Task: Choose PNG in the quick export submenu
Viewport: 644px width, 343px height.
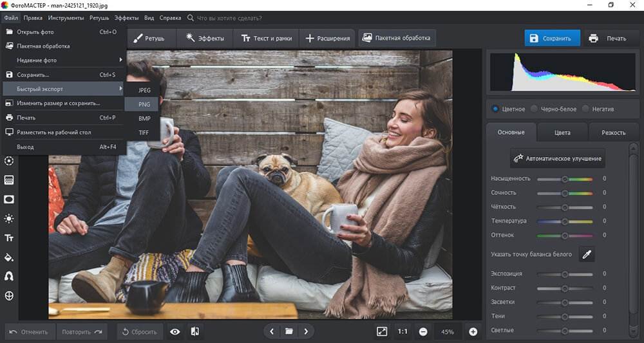Action: (x=144, y=104)
